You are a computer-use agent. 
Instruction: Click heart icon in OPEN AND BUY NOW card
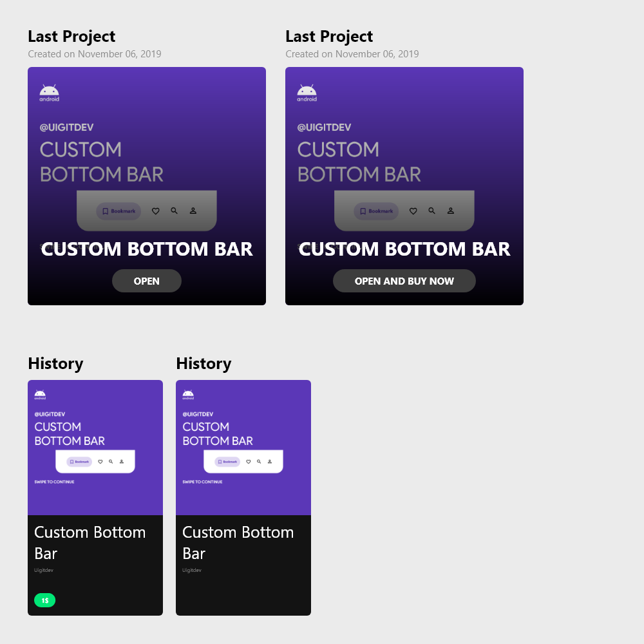413,211
